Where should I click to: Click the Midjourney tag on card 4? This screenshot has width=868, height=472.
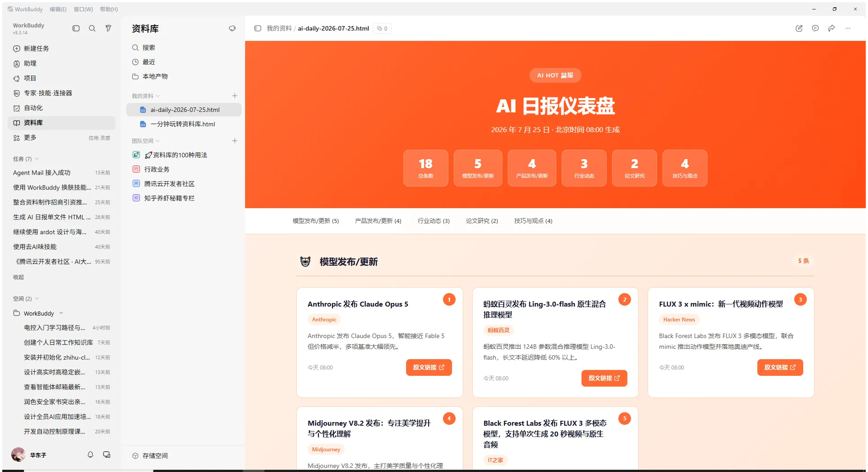pos(326,450)
